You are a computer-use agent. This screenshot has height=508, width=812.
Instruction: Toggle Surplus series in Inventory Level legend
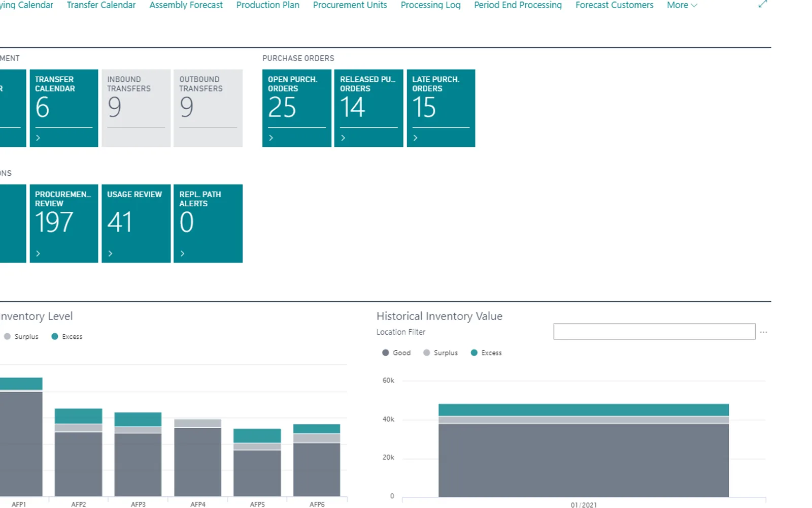[21, 336]
